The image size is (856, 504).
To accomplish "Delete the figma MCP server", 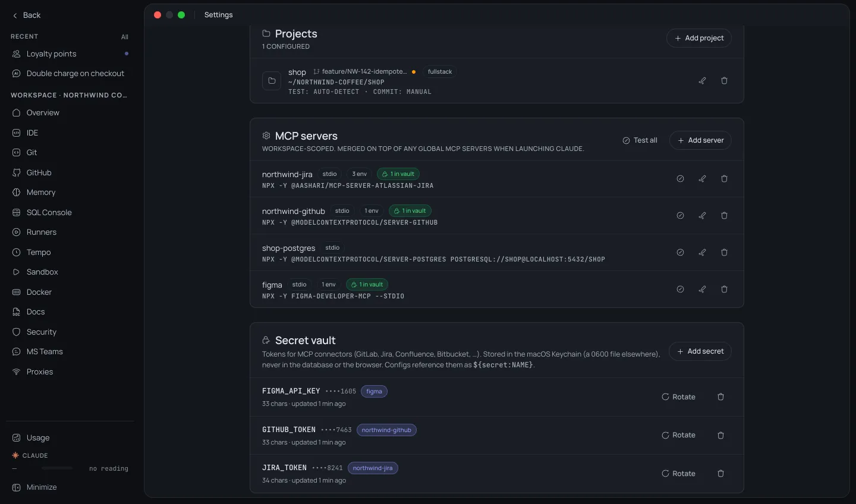I will (724, 289).
